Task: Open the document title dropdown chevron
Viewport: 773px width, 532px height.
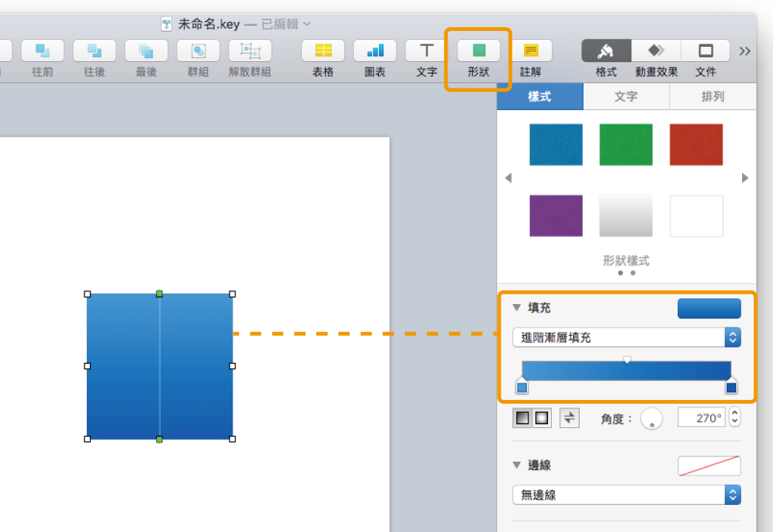Action: (306, 23)
